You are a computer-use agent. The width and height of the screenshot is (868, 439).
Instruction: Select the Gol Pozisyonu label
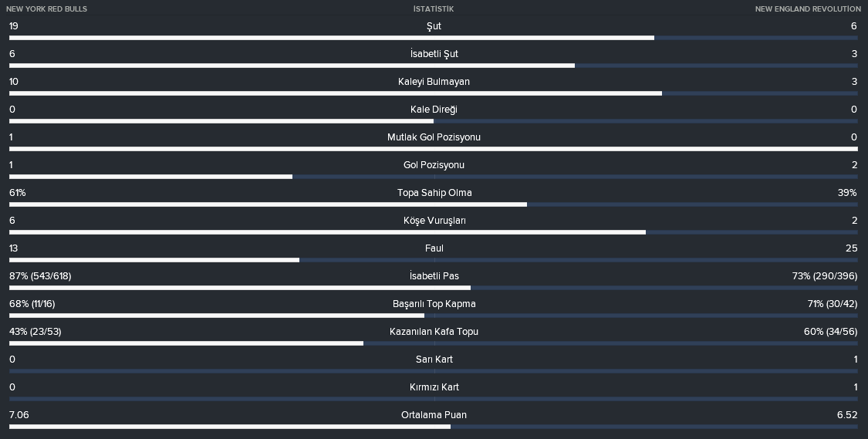coord(434,165)
